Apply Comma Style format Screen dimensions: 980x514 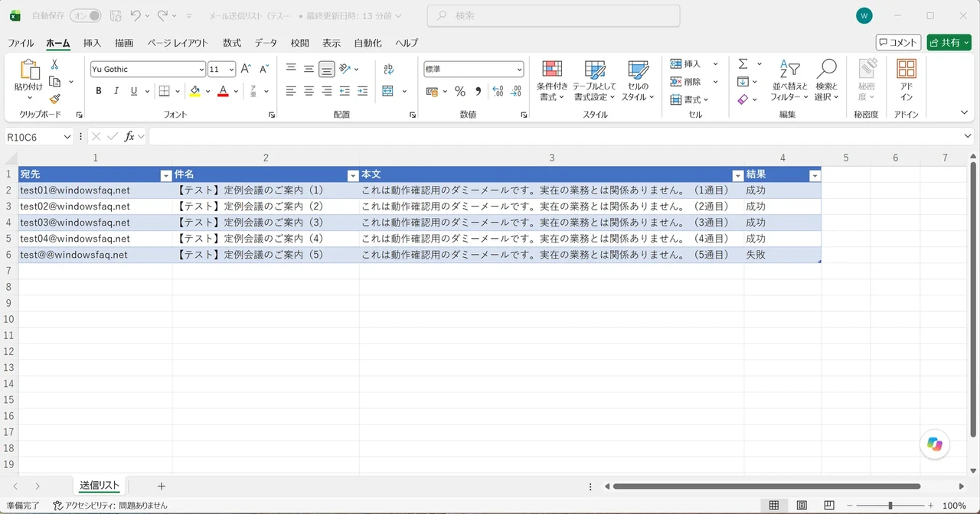(478, 91)
